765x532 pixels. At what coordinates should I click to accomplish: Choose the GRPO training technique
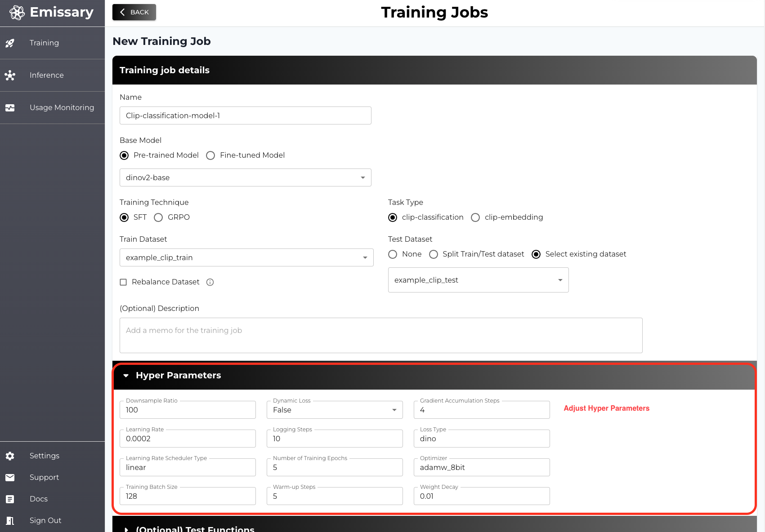pyautogui.click(x=158, y=217)
